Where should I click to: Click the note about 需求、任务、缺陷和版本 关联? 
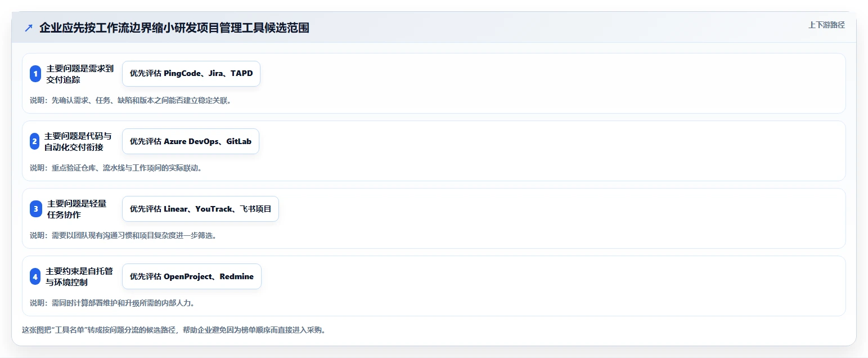131,100
